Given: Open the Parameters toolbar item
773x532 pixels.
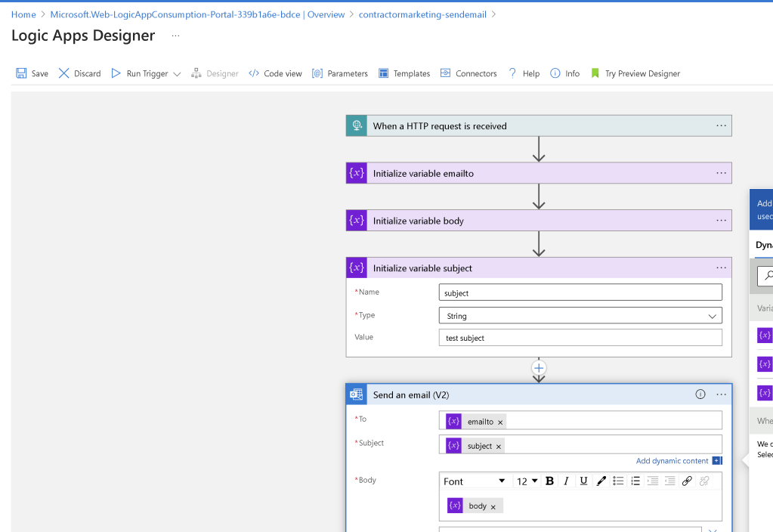Looking at the screenshot, I should click(x=340, y=73).
